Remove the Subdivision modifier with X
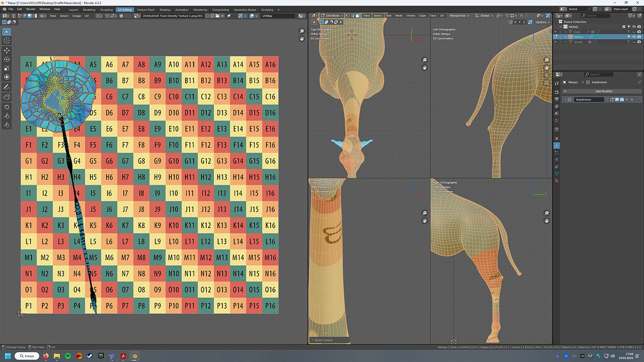 click(632, 99)
